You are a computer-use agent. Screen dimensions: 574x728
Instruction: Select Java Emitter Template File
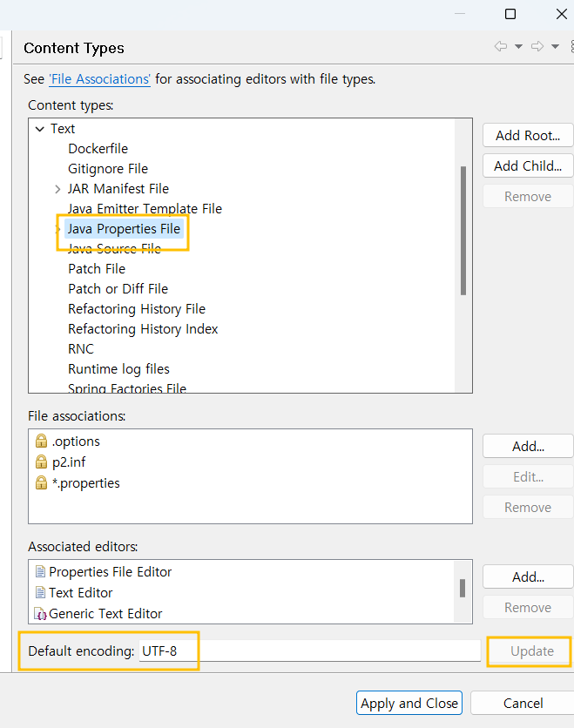(x=145, y=208)
